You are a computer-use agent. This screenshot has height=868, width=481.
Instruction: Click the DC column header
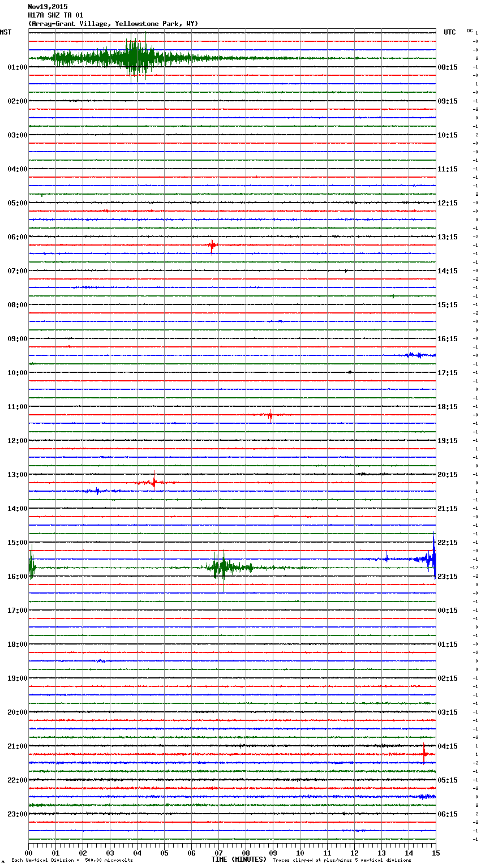click(470, 31)
